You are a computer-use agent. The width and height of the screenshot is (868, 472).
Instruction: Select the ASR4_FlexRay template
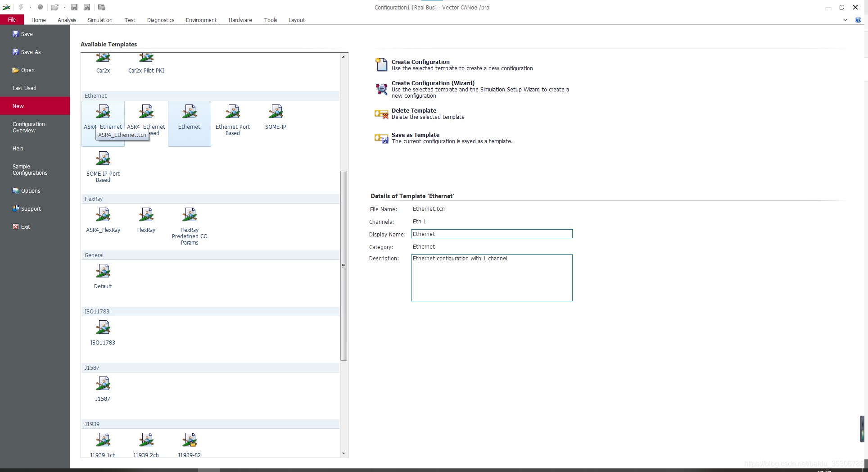pyautogui.click(x=103, y=220)
